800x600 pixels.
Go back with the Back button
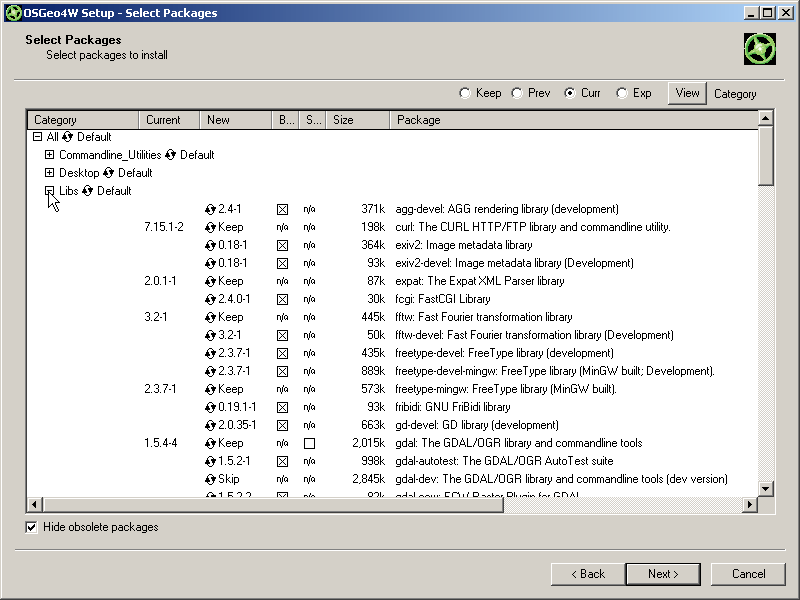tap(588, 574)
